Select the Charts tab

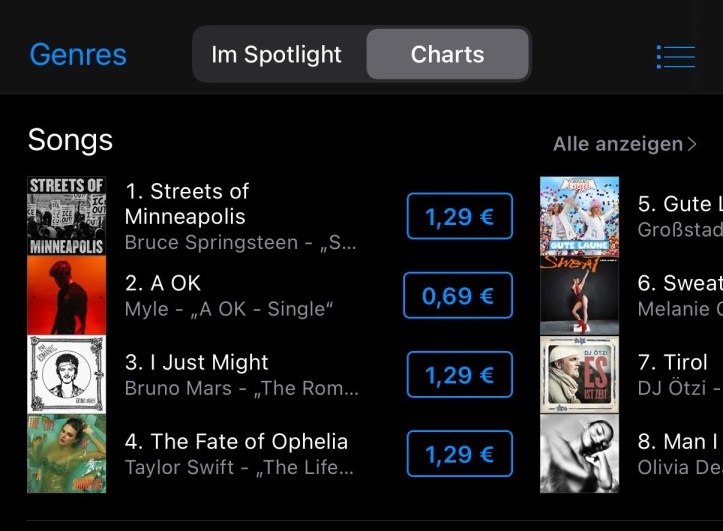coord(447,55)
